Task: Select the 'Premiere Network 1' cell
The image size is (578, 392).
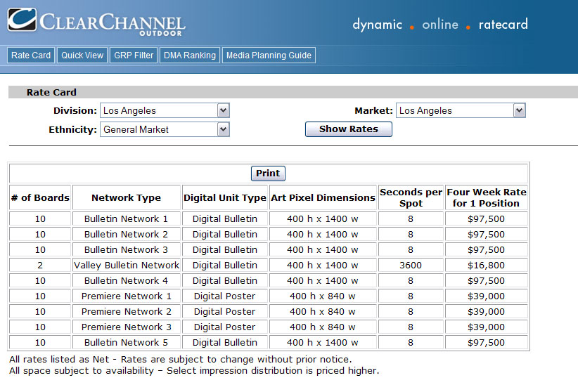Action: (127, 296)
